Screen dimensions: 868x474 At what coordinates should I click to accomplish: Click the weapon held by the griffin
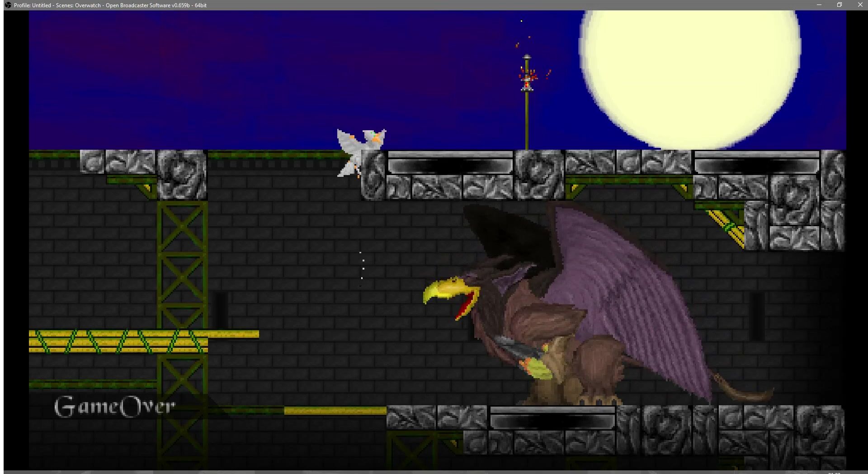(x=520, y=351)
